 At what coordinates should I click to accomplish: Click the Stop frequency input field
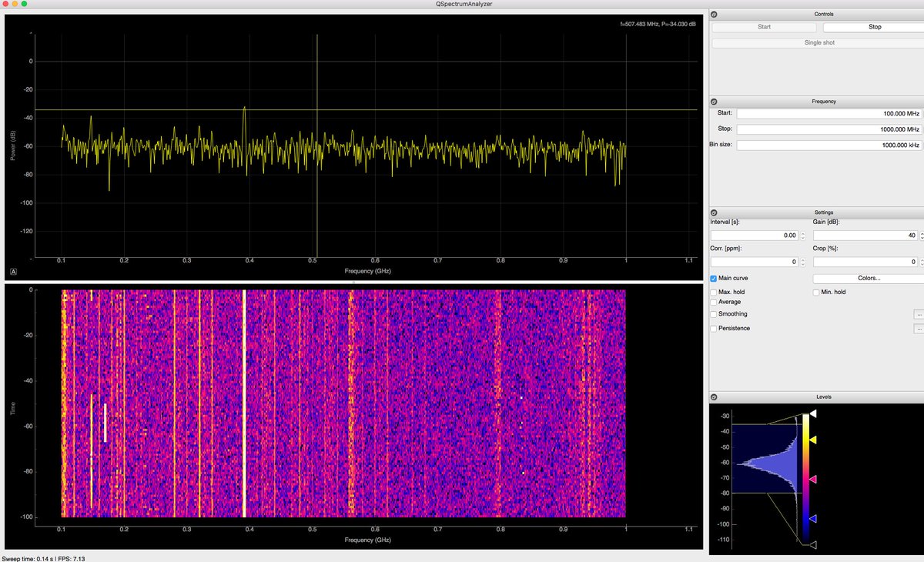[x=830, y=129]
